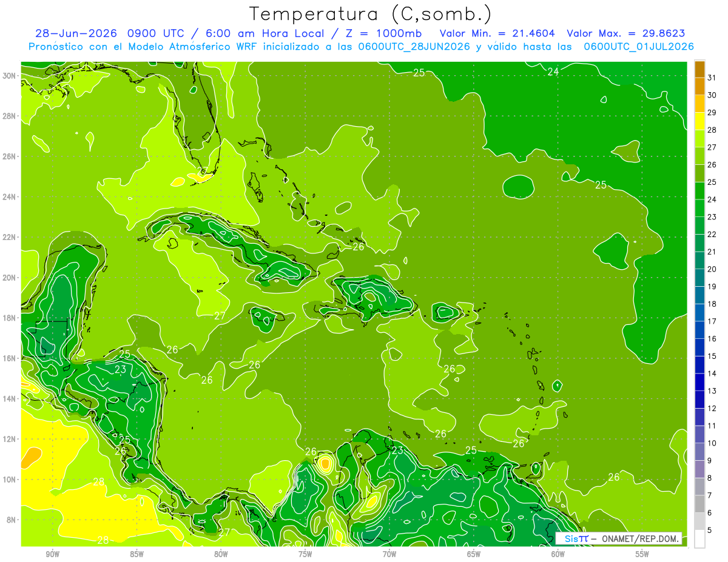This screenshot has height=562, width=728.
Task: Click the 5 label on the color scale
Action: click(710, 530)
